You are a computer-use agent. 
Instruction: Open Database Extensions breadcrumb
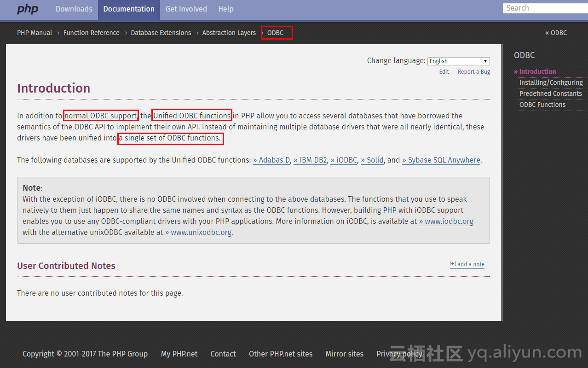point(161,33)
